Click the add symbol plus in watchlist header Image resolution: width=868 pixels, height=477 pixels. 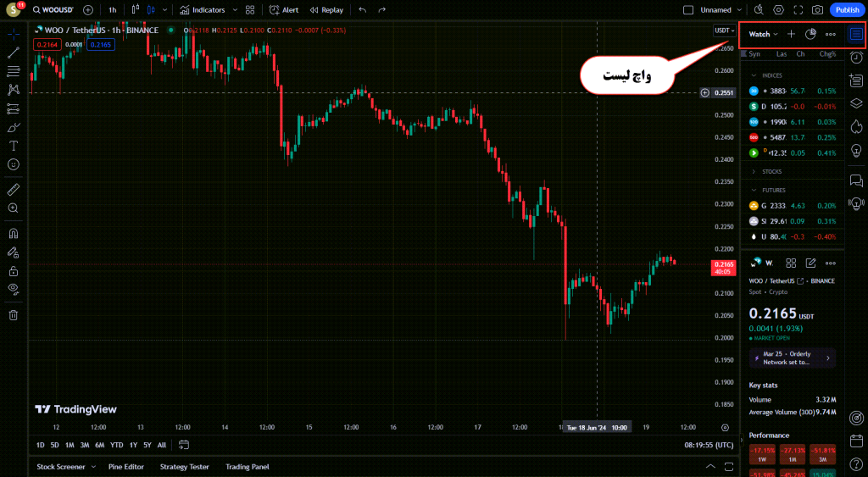pyautogui.click(x=791, y=34)
